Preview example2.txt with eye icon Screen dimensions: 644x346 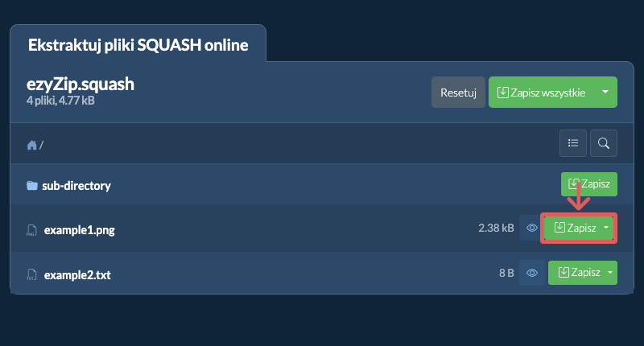click(x=532, y=273)
